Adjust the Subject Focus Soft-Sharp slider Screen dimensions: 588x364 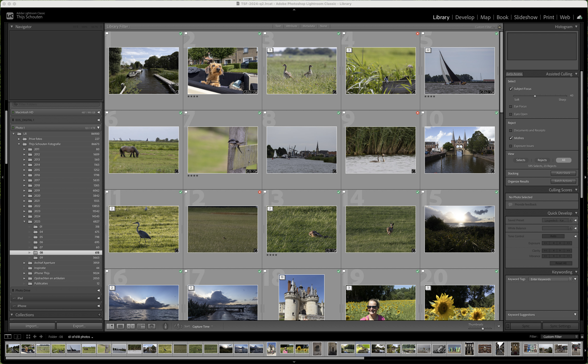pos(535,96)
